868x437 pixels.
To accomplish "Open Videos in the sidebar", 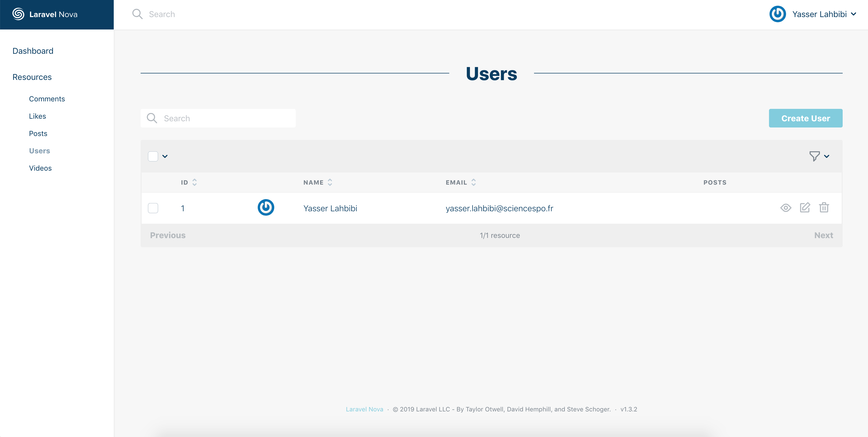I will pos(40,168).
